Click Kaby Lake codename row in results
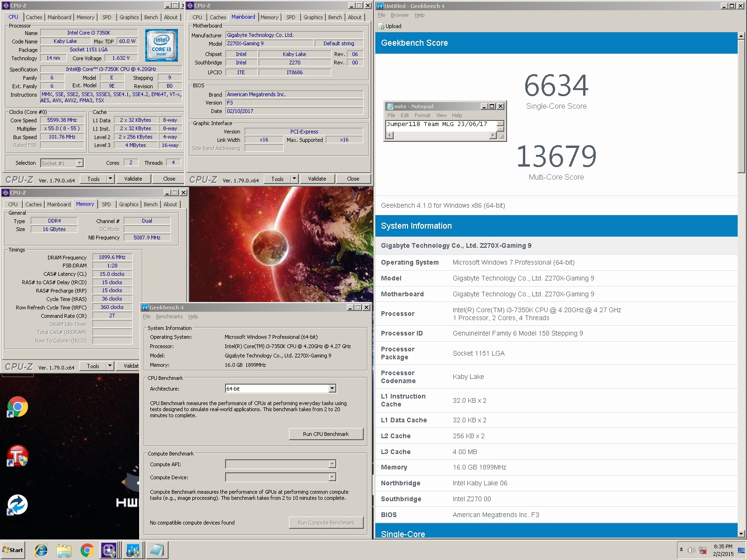 556,377
